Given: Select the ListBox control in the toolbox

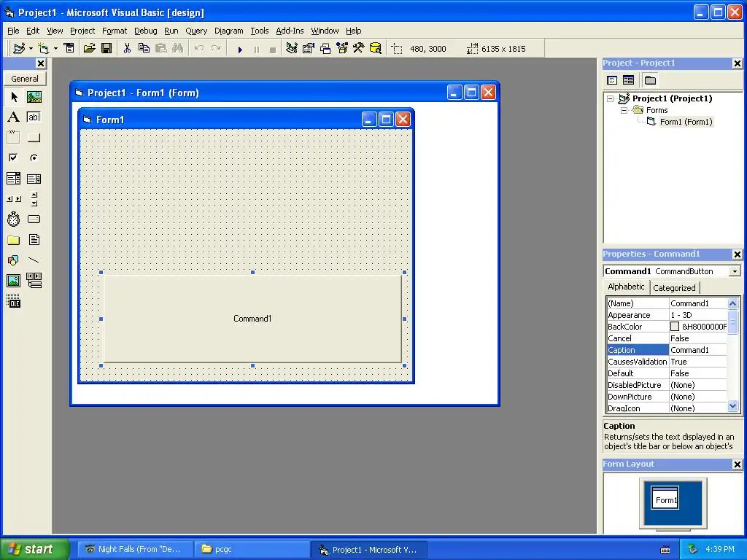Looking at the screenshot, I should pyautogui.click(x=34, y=179).
